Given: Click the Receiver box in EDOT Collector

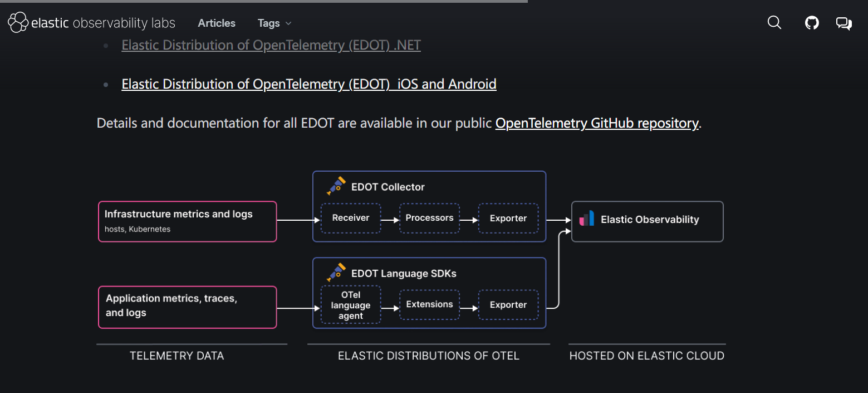Looking at the screenshot, I should [351, 218].
